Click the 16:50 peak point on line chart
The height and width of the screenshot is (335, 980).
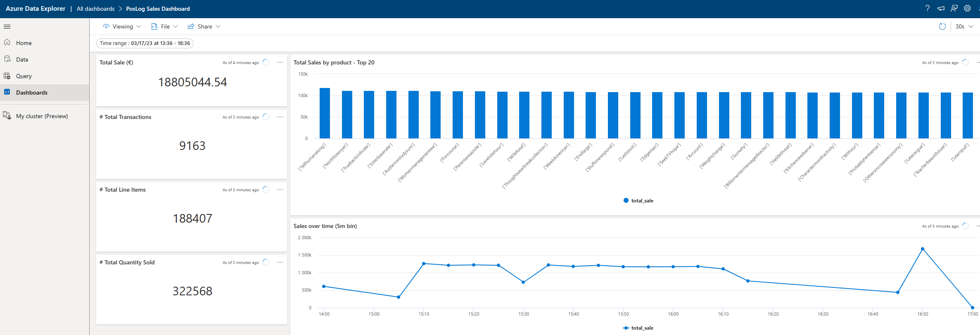pos(923,249)
